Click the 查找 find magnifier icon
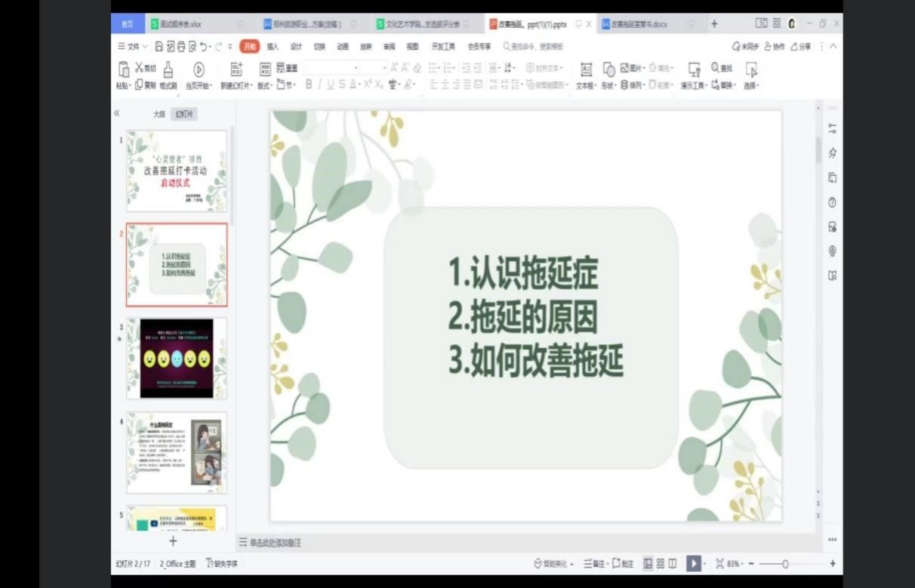This screenshot has height=588, width=915. (716, 68)
